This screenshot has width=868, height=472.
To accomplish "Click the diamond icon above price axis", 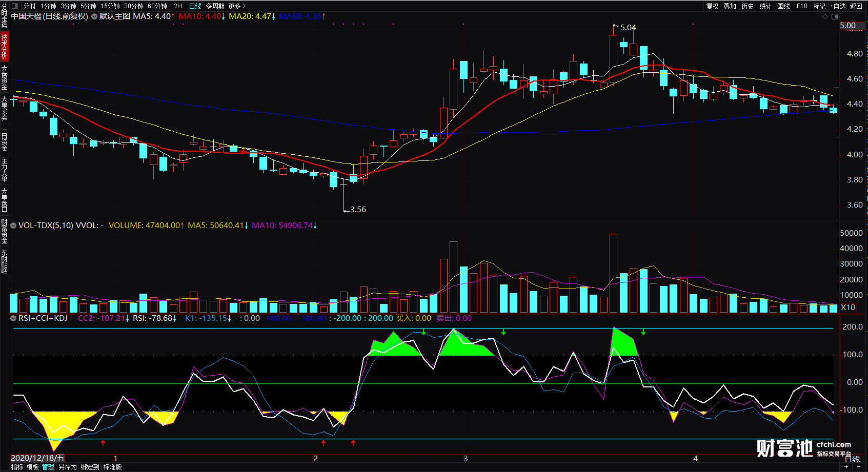I will [825, 16].
